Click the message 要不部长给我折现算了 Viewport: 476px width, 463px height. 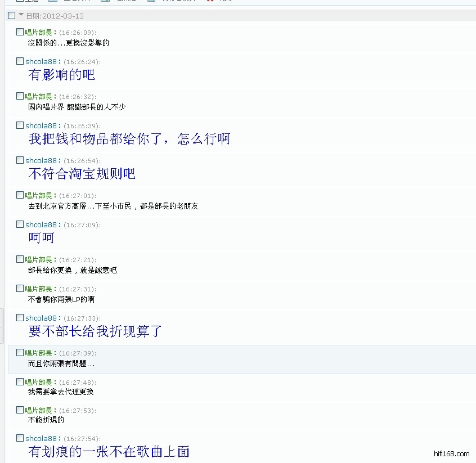[x=95, y=331]
